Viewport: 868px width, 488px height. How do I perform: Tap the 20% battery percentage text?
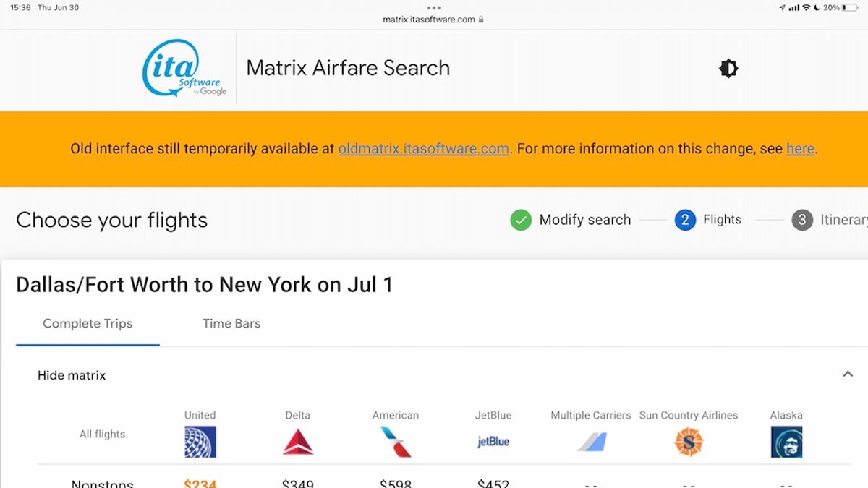[x=831, y=7]
